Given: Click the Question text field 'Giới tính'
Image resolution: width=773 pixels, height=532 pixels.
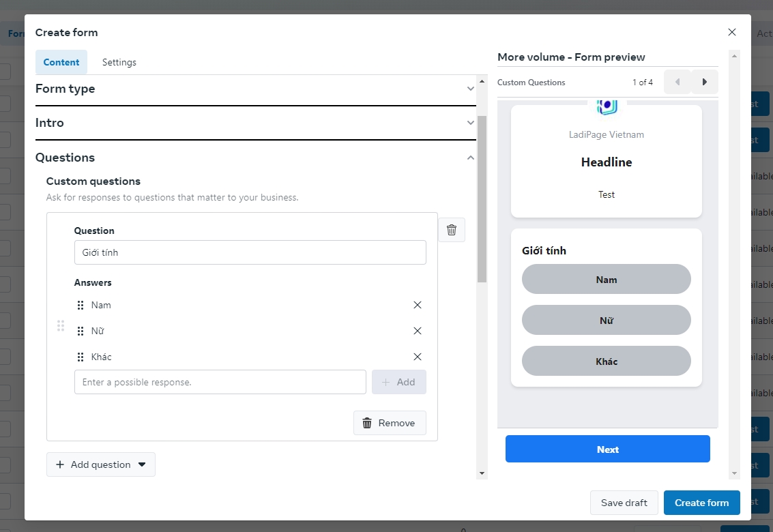Looking at the screenshot, I should pyautogui.click(x=250, y=252).
